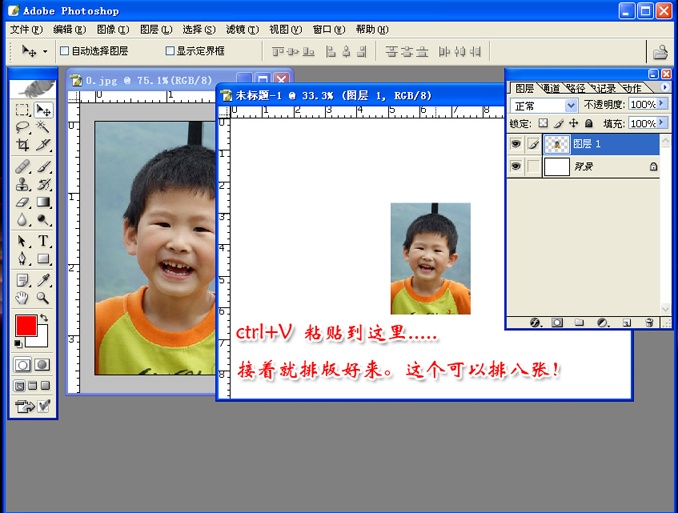Click the white background color swatch
Viewport: 678px width, 513px height.
pyautogui.click(x=40, y=340)
